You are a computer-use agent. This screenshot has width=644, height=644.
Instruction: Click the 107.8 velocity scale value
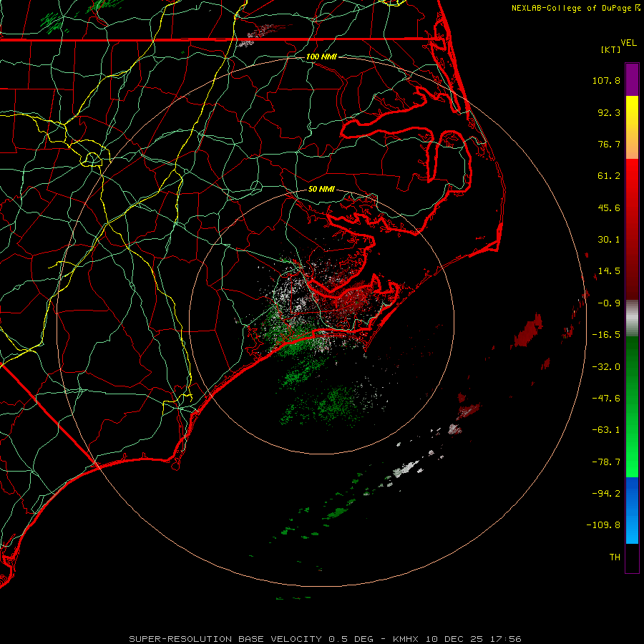pos(606,80)
